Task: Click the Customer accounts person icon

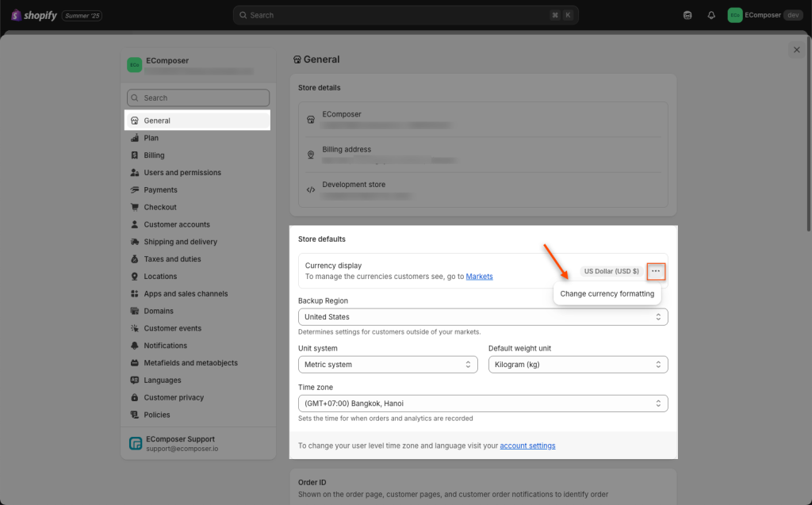Action: coord(135,224)
